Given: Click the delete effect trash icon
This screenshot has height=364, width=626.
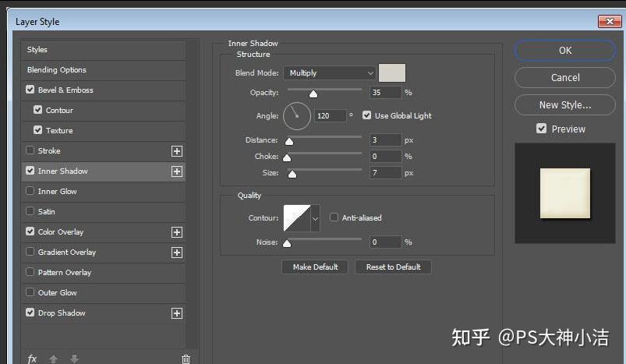Looking at the screenshot, I should tap(186, 359).
